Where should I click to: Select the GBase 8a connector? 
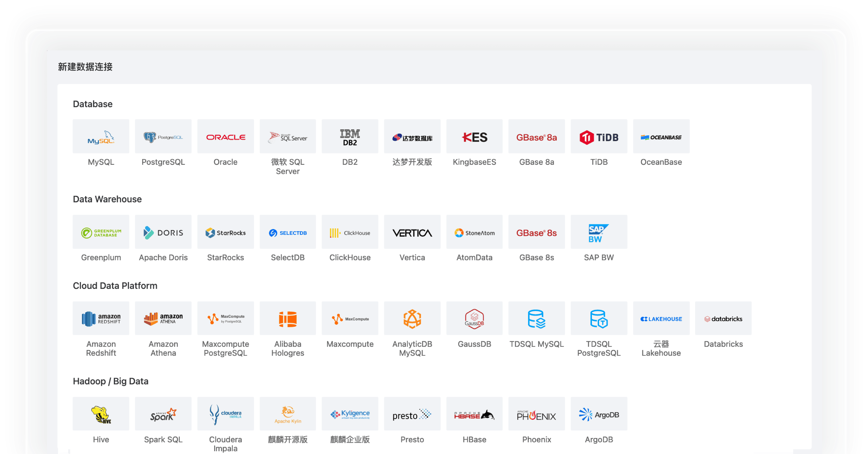536,136
